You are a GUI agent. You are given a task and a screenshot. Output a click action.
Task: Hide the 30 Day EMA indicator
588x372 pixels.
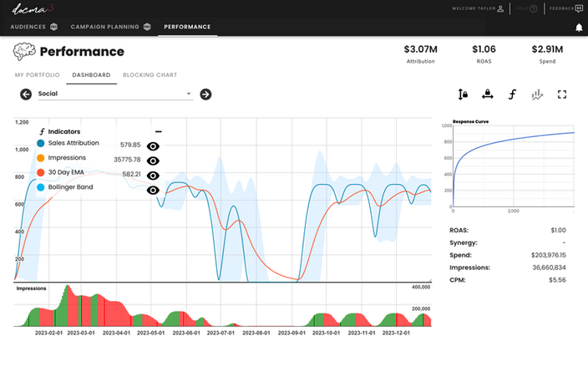pos(153,176)
